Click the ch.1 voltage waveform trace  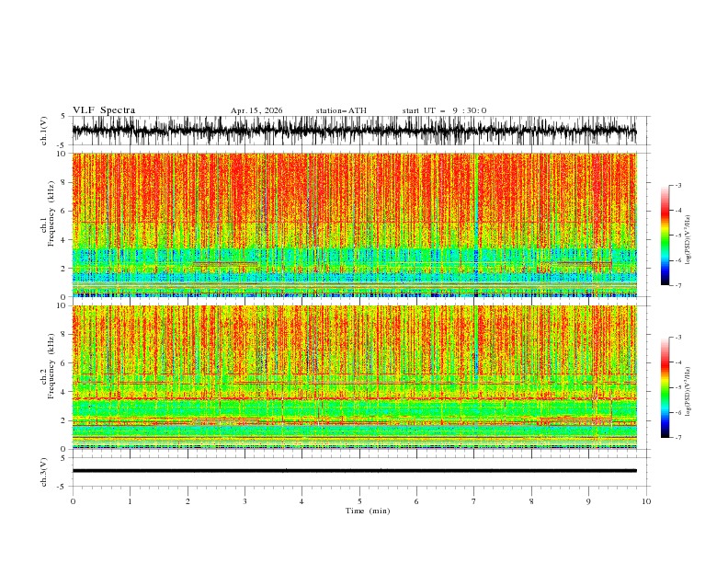(354, 131)
